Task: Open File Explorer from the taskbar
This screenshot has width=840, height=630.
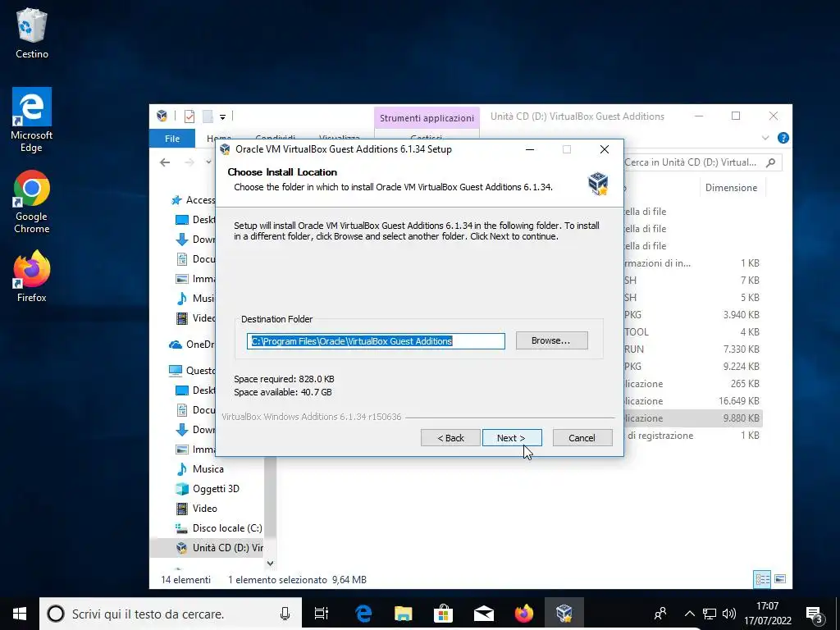Action: coord(404,614)
